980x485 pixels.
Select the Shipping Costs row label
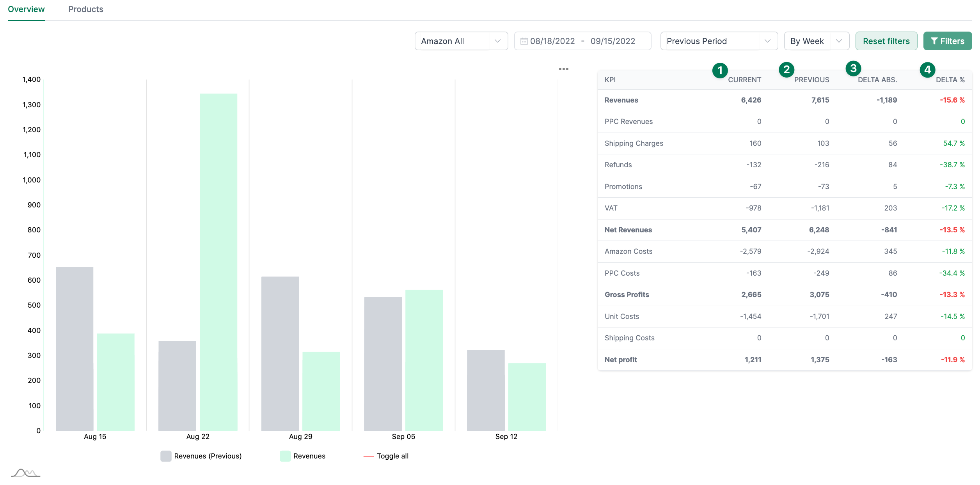click(629, 338)
